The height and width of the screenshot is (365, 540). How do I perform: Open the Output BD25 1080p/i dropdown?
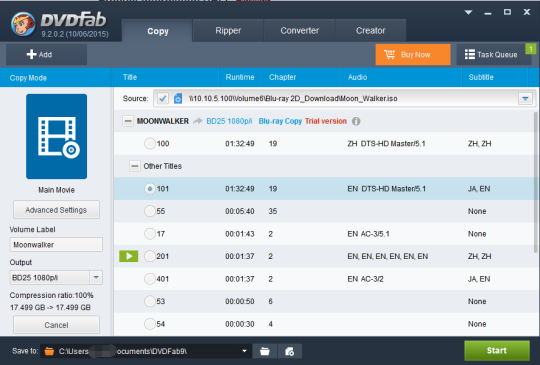pos(96,278)
